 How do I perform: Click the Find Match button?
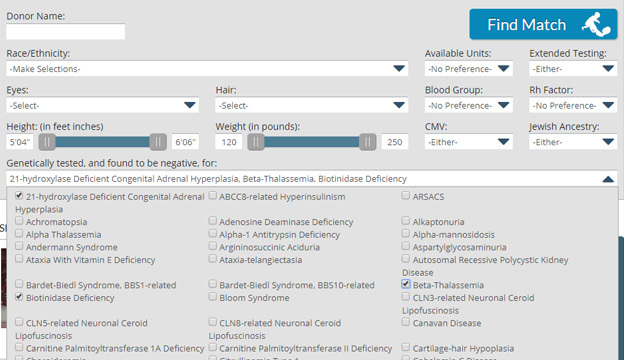tap(543, 24)
